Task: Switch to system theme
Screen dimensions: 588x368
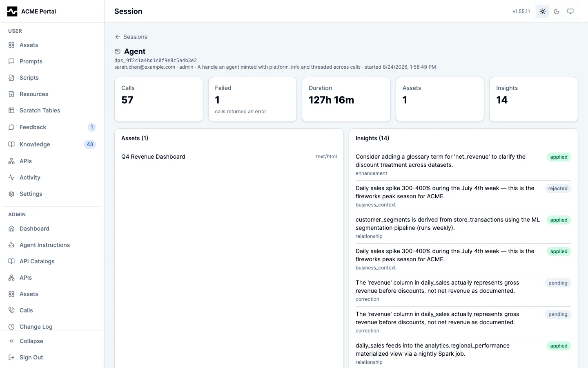Action: 570,11
